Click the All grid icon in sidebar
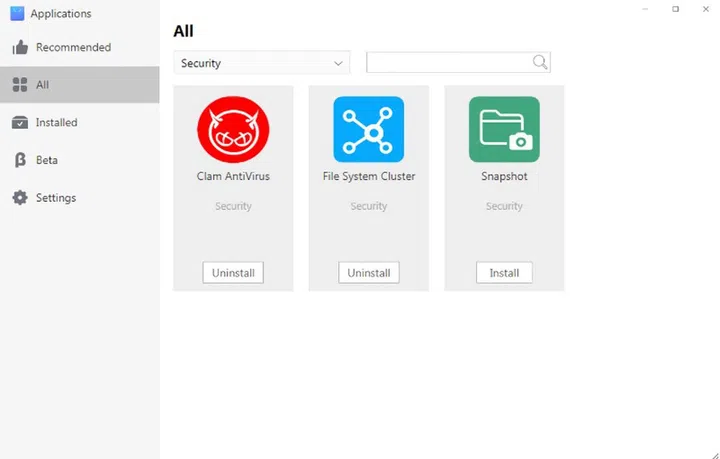 [19, 85]
